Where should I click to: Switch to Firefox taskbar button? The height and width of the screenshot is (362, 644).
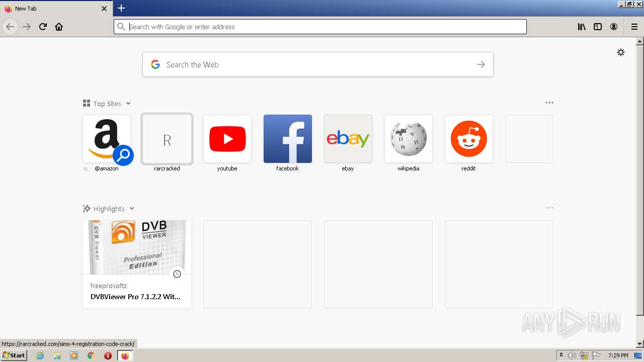coord(125,355)
